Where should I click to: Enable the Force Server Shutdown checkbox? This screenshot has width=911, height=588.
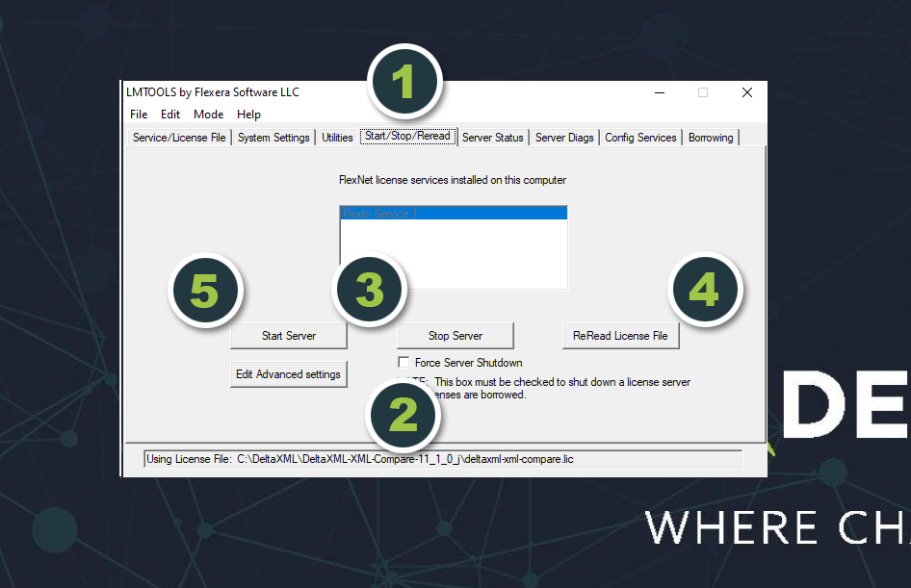(403, 363)
